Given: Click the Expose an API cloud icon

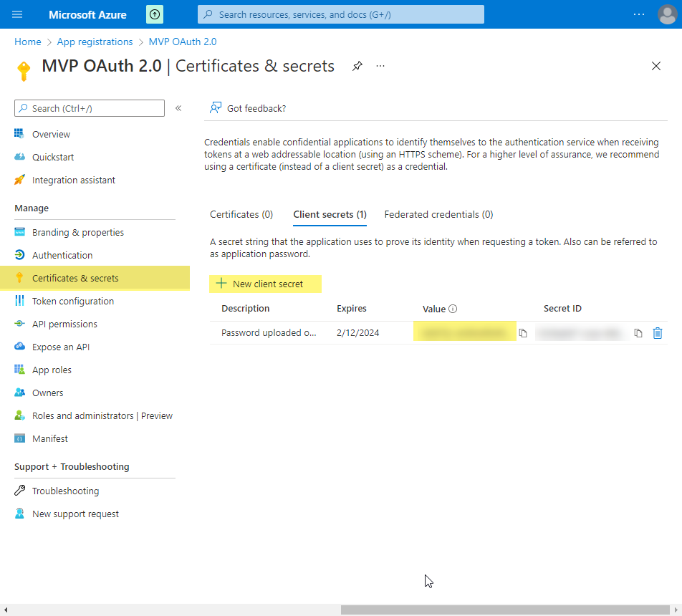Looking at the screenshot, I should (x=19, y=347).
